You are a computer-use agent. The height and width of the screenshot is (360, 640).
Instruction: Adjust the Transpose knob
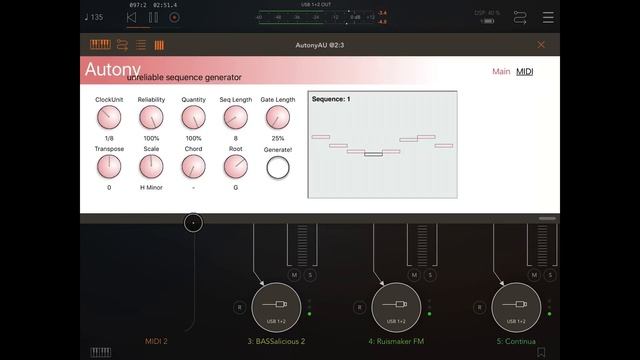109,167
